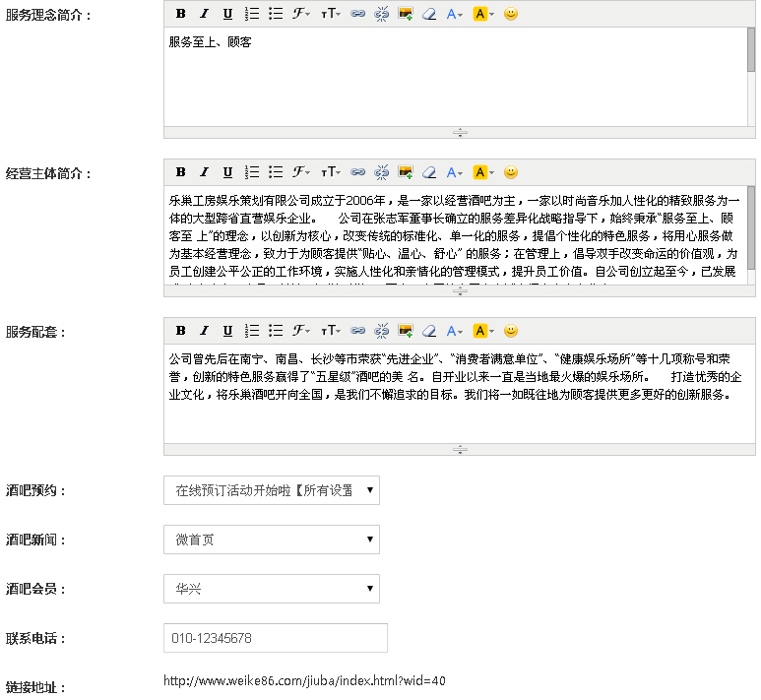Pick text color in 服务配套 editor
The height and width of the screenshot is (700, 761).
coord(454,331)
